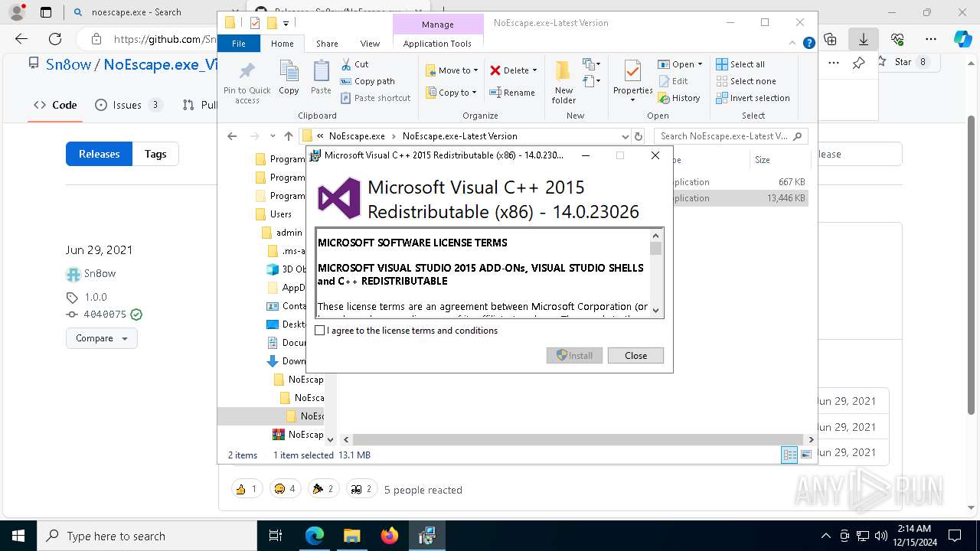The image size is (980, 551).
Task: Open the Compare dropdown on GitHub
Action: 102,338
